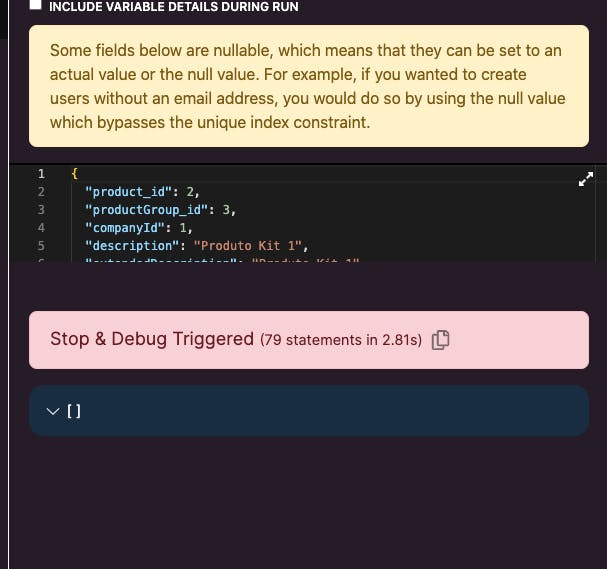The height and width of the screenshot is (569, 607).
Task: Select the 79 statements timing text
Action: click(341, 340)
